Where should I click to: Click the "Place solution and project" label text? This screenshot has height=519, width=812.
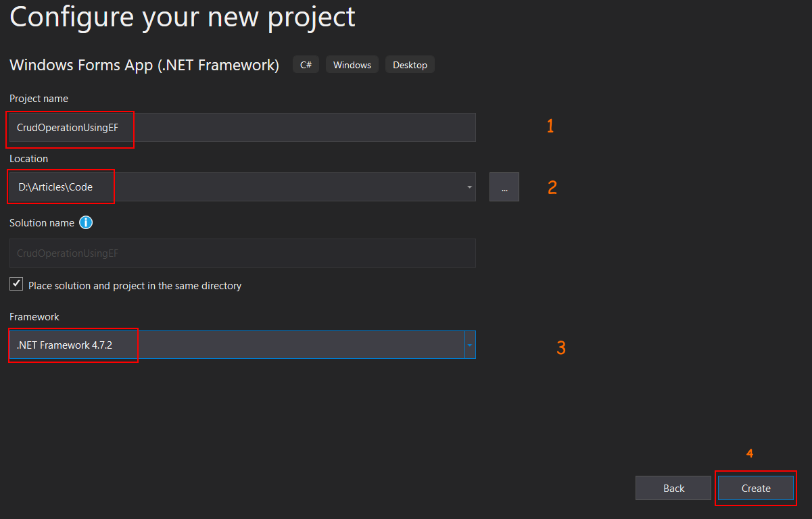coord(135,286)
